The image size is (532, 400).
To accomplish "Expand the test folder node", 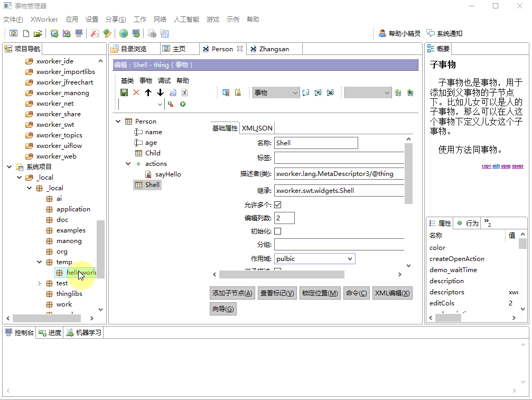I will (x=39, y=283).
